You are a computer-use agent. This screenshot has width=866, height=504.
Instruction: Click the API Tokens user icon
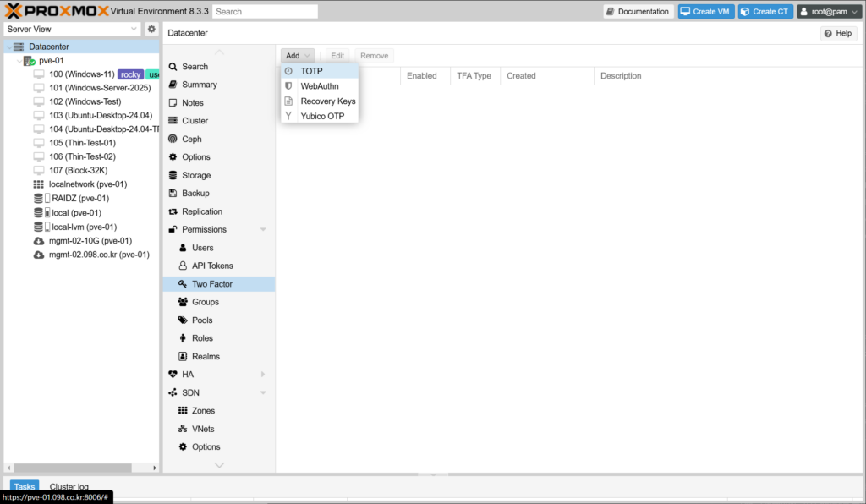[x=183, y=266]
